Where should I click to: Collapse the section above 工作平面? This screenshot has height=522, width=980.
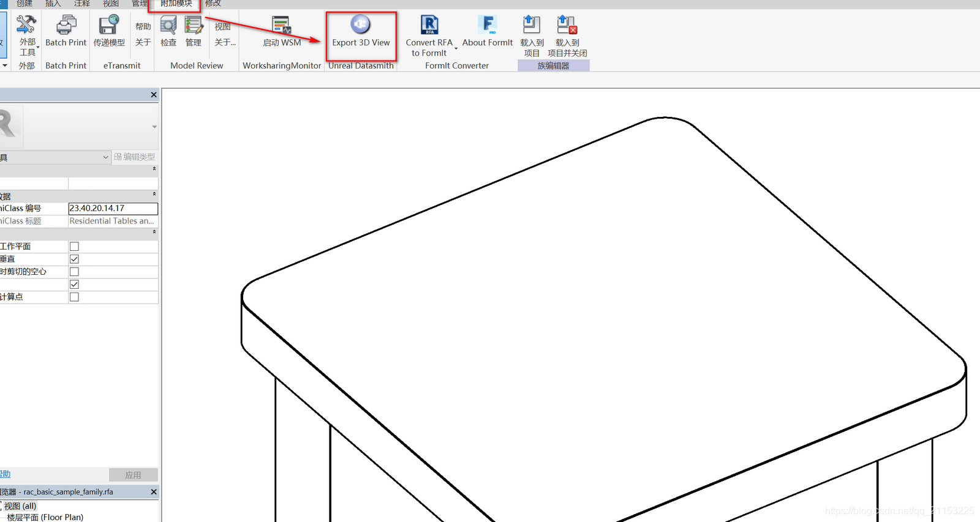154,232
